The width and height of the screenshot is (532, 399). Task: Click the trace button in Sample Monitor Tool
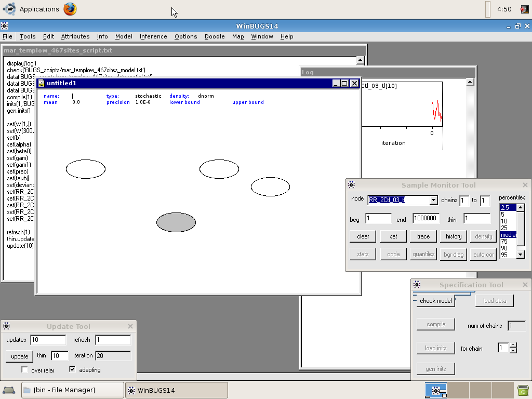[x=423, y=236]
